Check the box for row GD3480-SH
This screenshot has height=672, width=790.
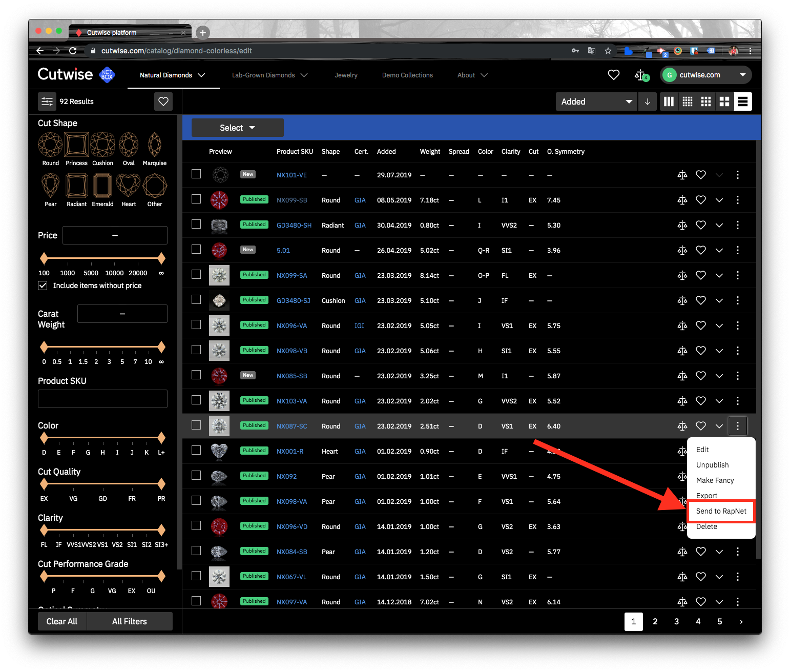click(x=196, y=224)
